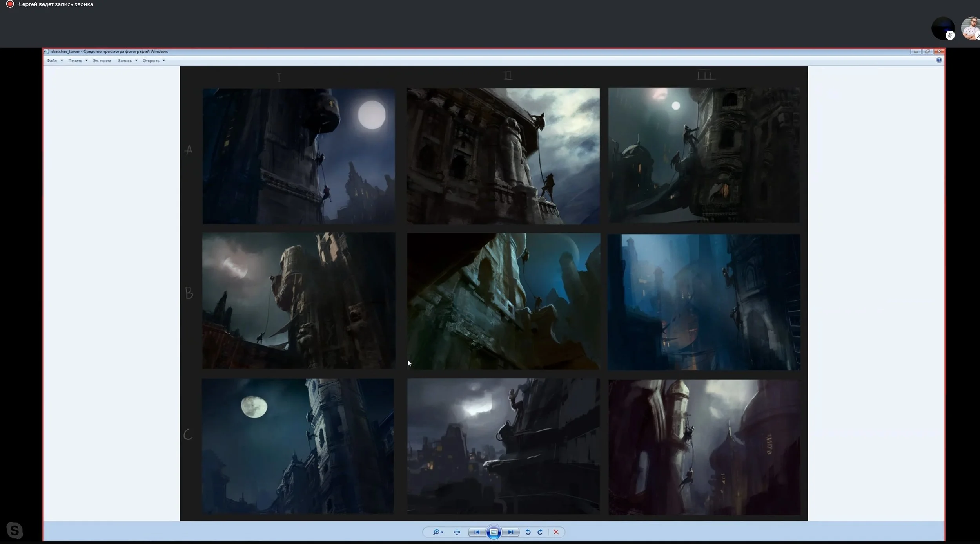Image resolution: width=980 pixels, height=544 pixels.
Task: Click the sketches_tower window title text
Action: 109,52
